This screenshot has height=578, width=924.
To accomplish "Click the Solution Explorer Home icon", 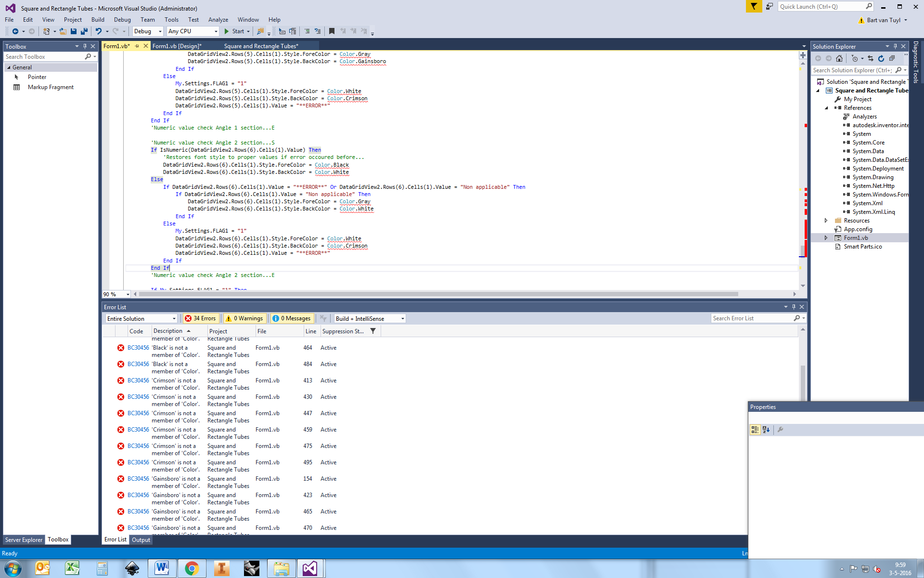I will [839, 58].
